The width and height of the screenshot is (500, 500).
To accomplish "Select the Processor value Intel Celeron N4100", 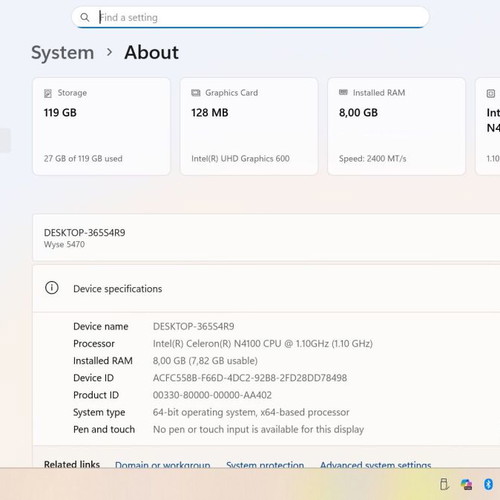I will pos(263,344).
